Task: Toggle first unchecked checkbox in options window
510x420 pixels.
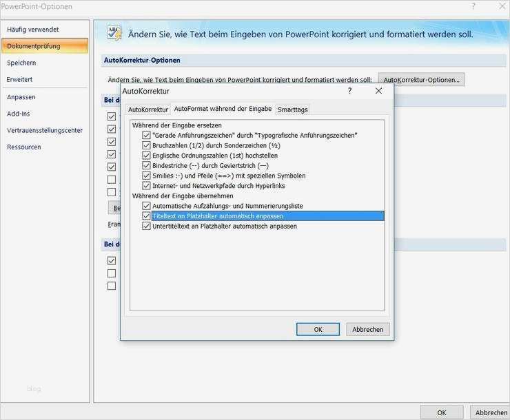Action: [112, 180]
